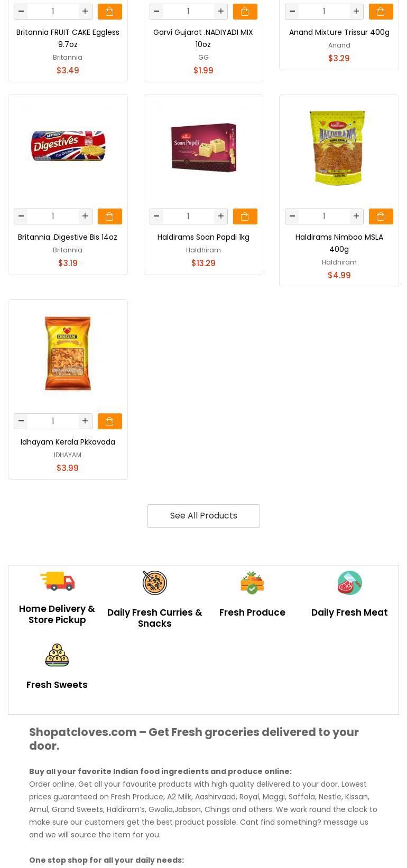Click the Fresh Sweets icon

click(57, 655)
